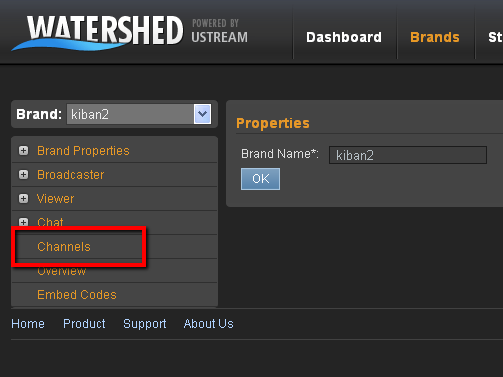Screen dimensions: 503x377
Task: Click the Brand Properties label
Action: pos(83,151)
